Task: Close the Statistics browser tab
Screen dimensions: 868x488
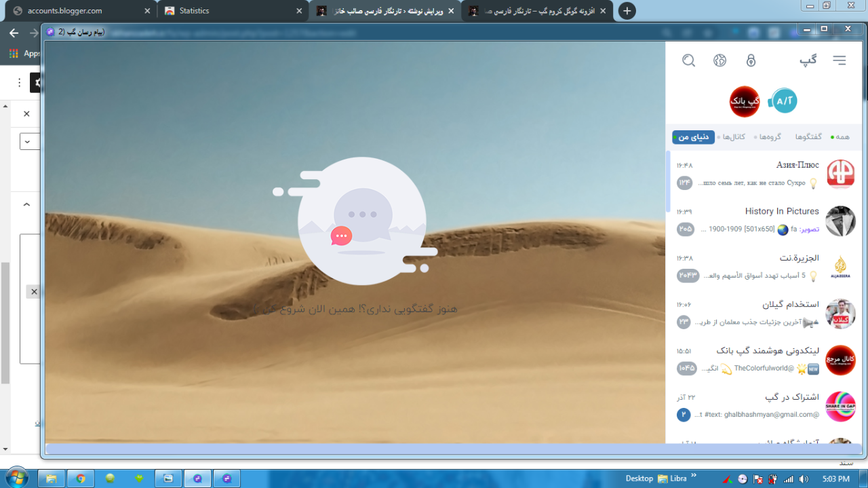Action: 299,11
